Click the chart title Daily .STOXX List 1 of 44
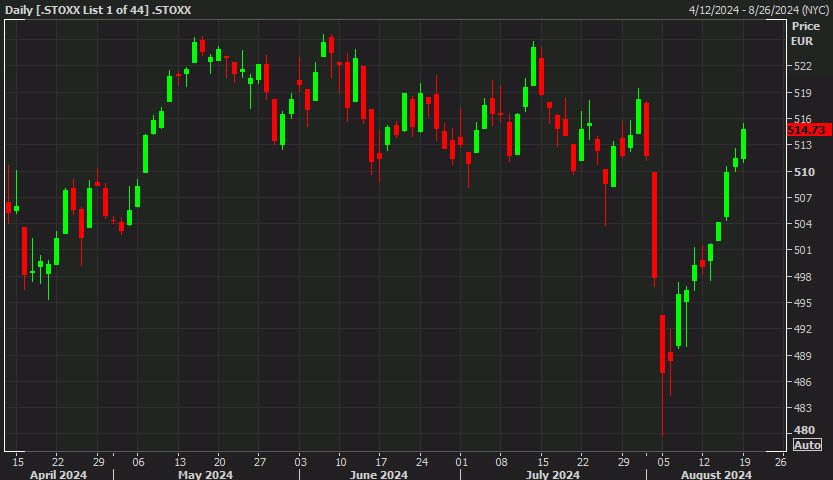This screenshot has height=480, width=833. tap(98, 10)
